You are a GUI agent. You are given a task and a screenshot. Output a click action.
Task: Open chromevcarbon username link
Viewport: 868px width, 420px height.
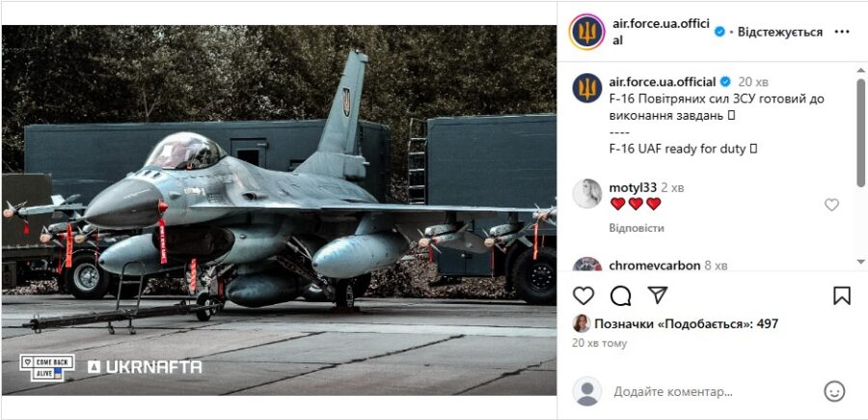click(x=654, y=266)
